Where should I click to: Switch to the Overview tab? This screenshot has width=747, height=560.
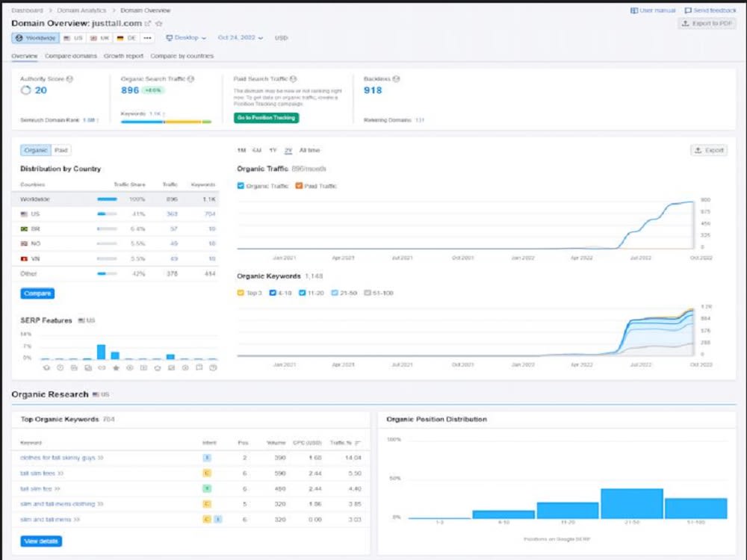pos(25,56)
